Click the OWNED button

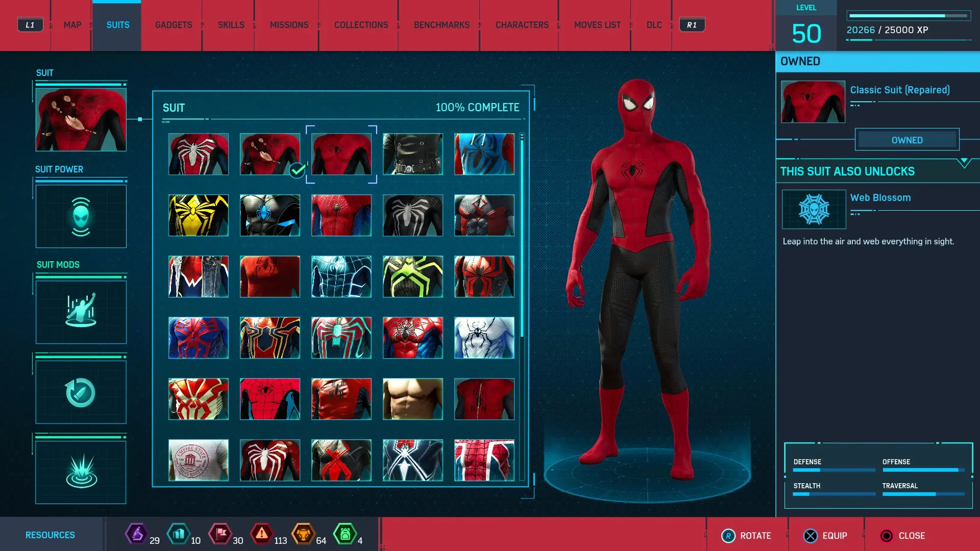pyautogui.click(x=907, y=140)
